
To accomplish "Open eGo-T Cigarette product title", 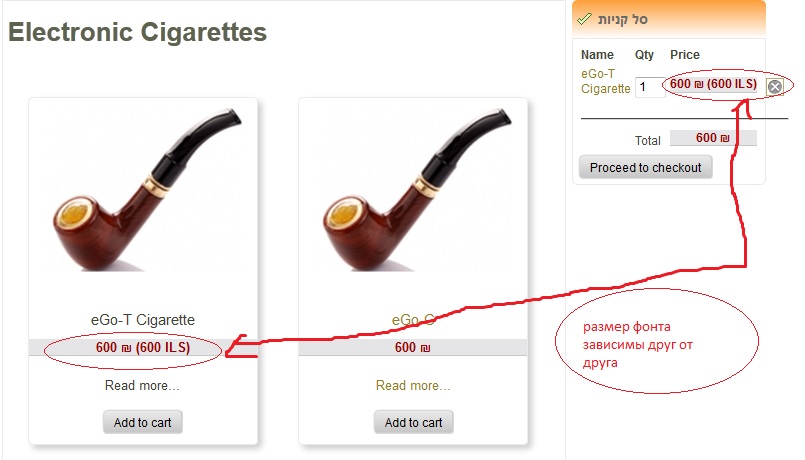I will 143,320.
